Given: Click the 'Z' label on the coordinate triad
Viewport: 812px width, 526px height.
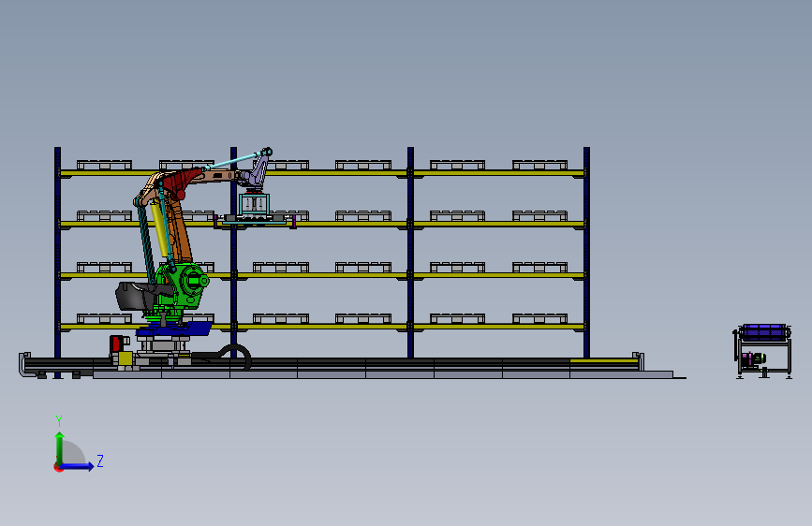Looking at the screenshot, I should [100, 460].
